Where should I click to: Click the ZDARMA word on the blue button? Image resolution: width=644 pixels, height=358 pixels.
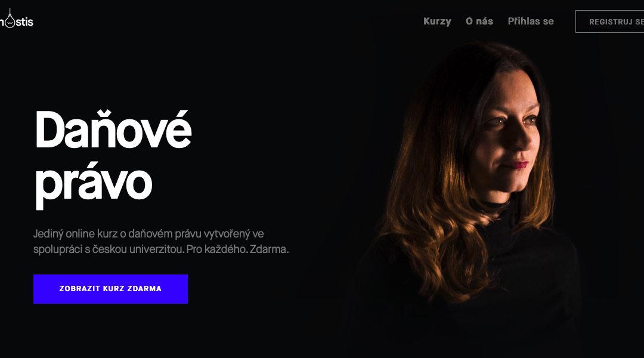point(144,289)
